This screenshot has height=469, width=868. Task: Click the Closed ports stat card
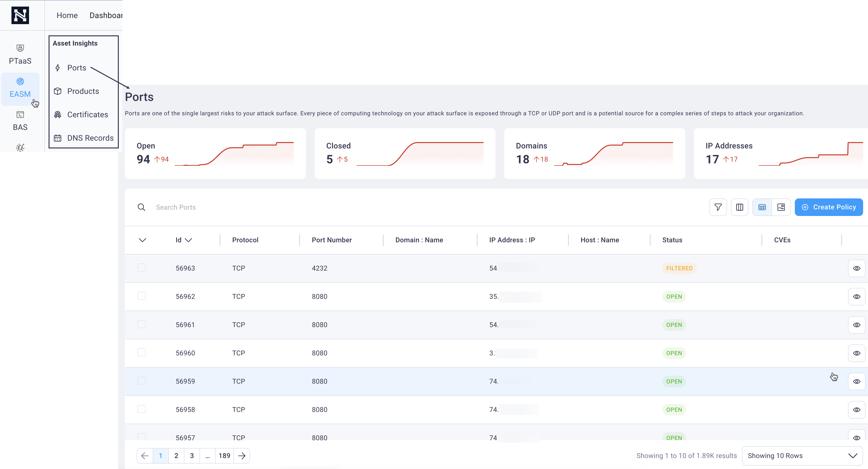tap(405, 154)
